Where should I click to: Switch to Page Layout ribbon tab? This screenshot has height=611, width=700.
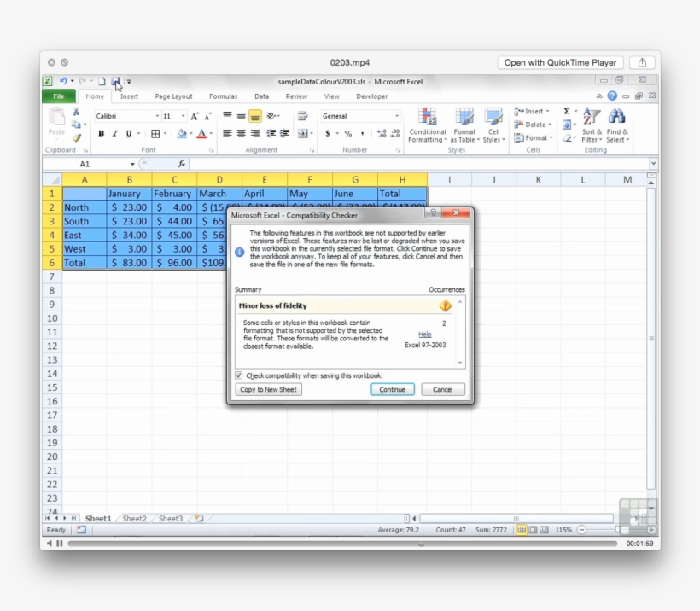click(x=173, y=96)
